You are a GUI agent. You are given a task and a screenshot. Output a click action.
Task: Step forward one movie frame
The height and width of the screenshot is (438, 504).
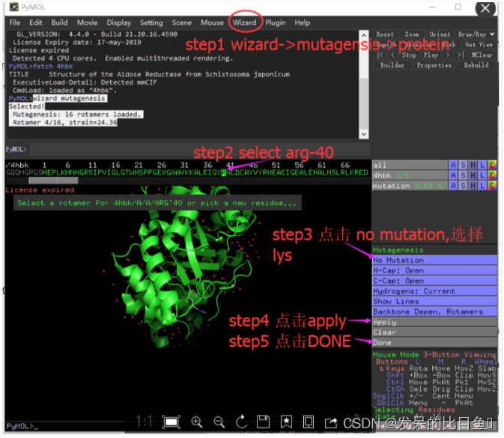[448, 55]
